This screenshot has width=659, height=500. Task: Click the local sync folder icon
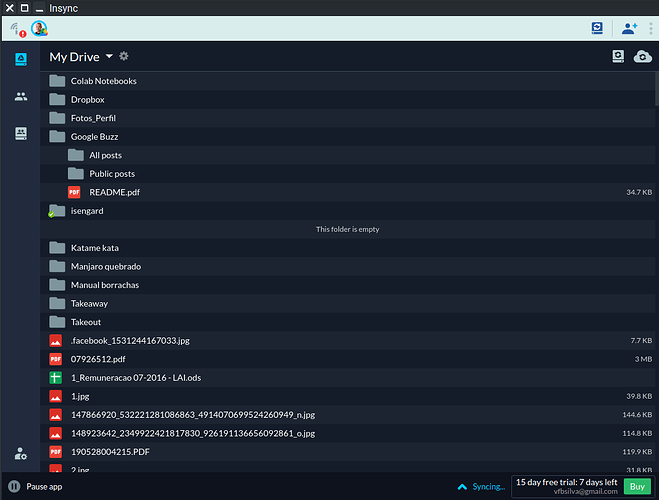tap(618, 56)
